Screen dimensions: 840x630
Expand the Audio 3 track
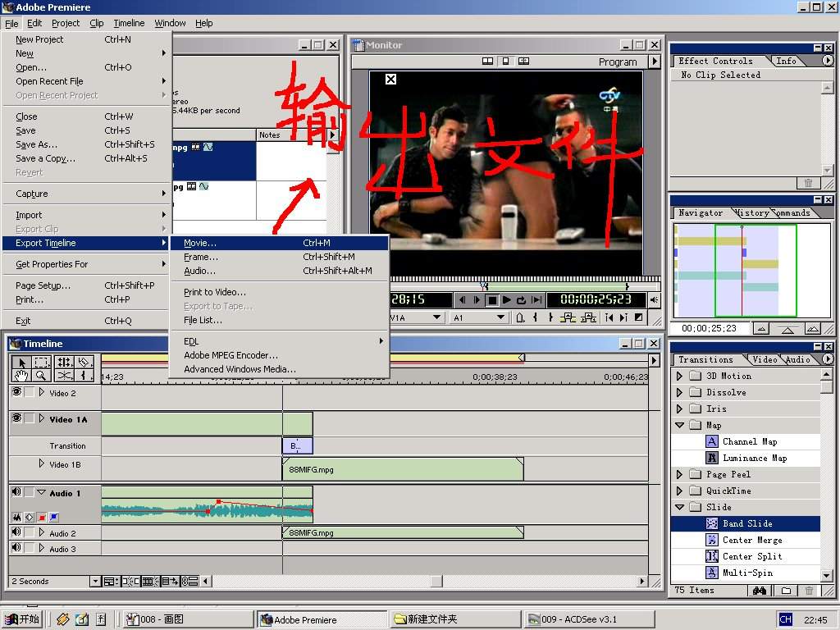(x=42, y=548)
